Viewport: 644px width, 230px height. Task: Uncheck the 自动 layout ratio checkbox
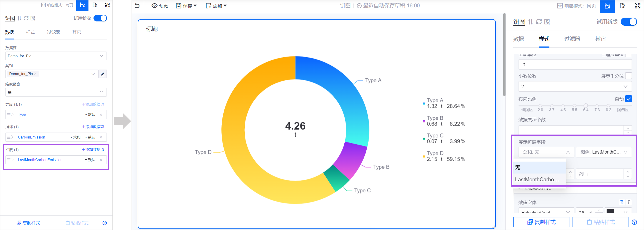(628, 99)
